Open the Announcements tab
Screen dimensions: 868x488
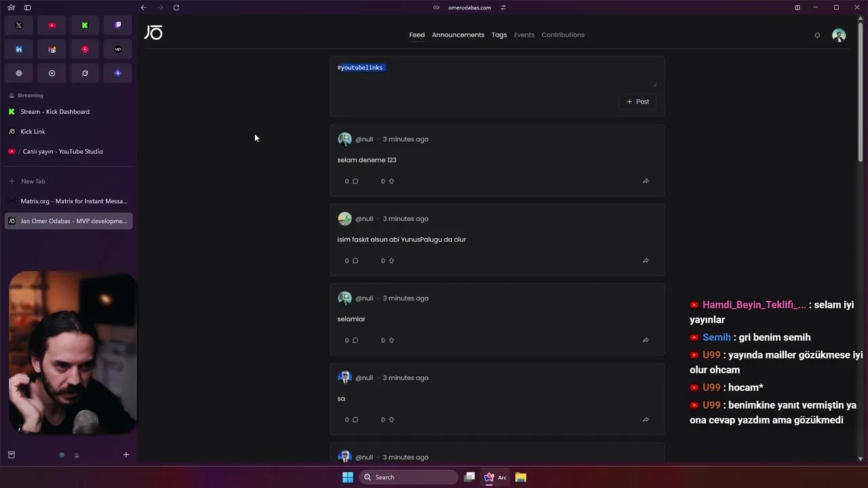(458, 35)
